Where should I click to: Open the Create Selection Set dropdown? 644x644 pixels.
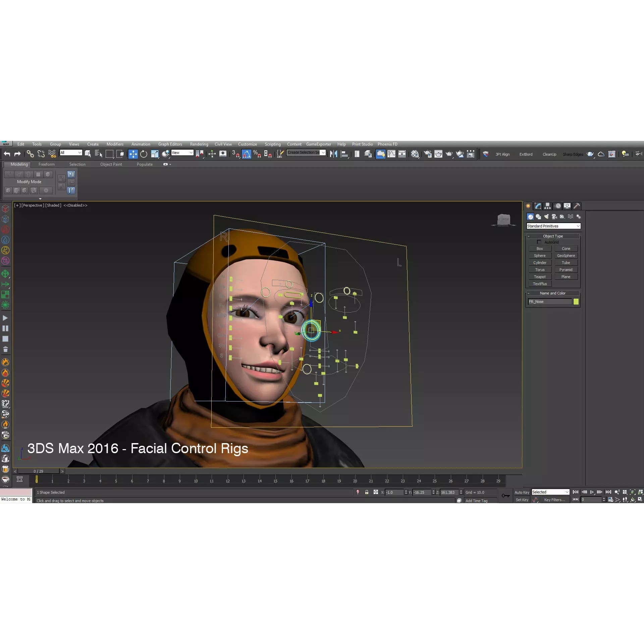coord(306,153)
